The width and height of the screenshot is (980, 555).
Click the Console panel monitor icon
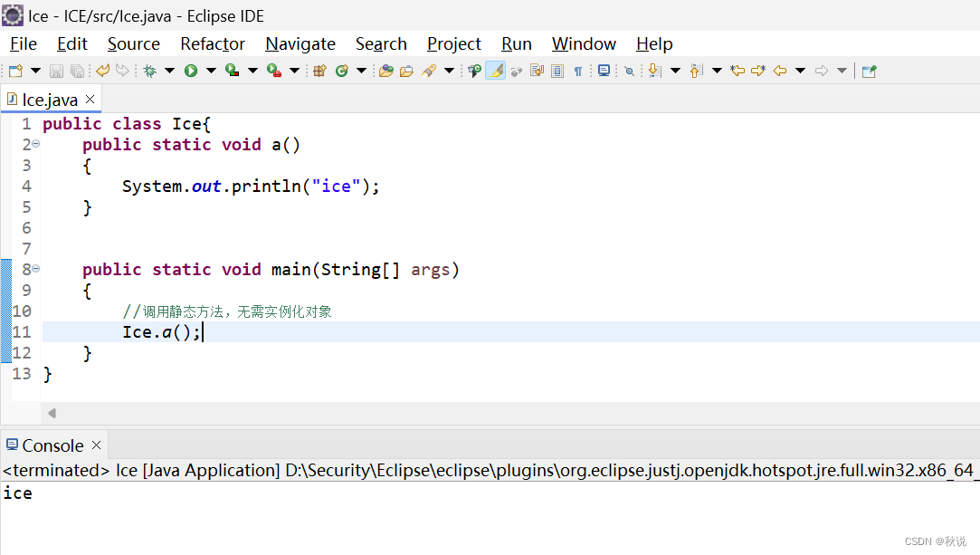pyautogui.click(x=12, y=445)
